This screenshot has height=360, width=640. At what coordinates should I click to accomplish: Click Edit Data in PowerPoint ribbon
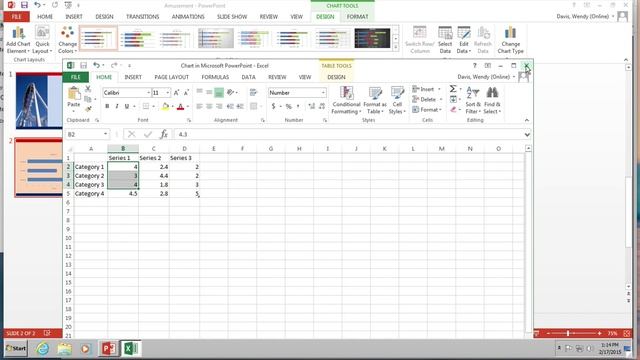click(x=464, y=40)
